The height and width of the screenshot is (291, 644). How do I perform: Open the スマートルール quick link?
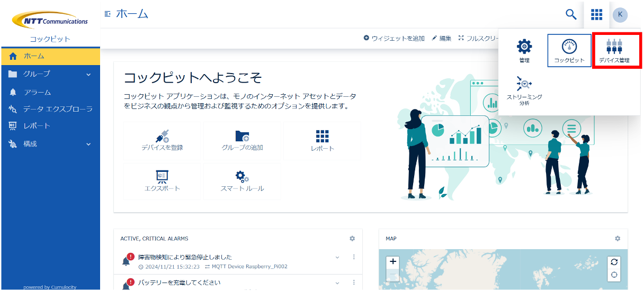[x=242, y=181]
